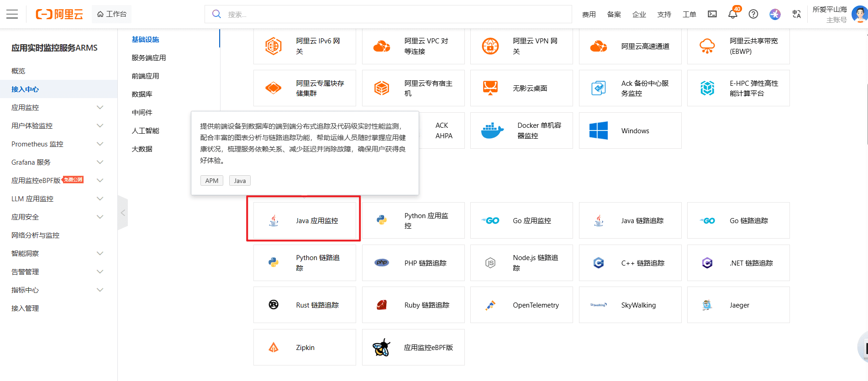
Task: Select the Ruby 链路追踪 icon
Action: click(382, 305)
